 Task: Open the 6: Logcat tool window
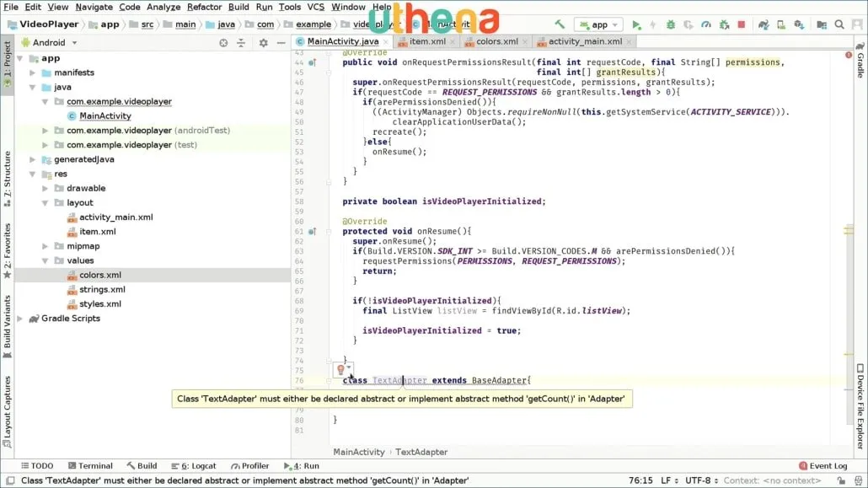tap(194, 466)
